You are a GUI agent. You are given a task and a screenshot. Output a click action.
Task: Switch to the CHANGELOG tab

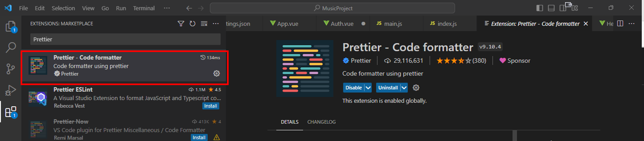pyautogui.click(x=321, y=122)
